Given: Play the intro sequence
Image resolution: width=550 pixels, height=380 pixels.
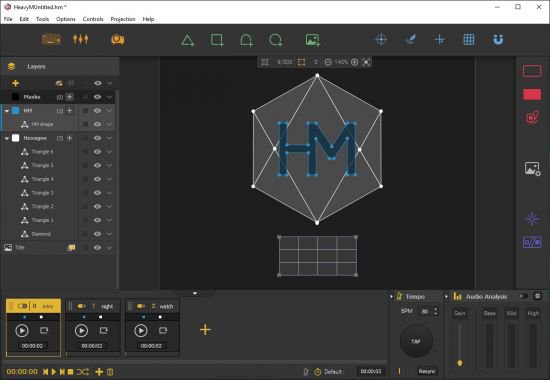Looking at the screenshot, I should (22, 331).
